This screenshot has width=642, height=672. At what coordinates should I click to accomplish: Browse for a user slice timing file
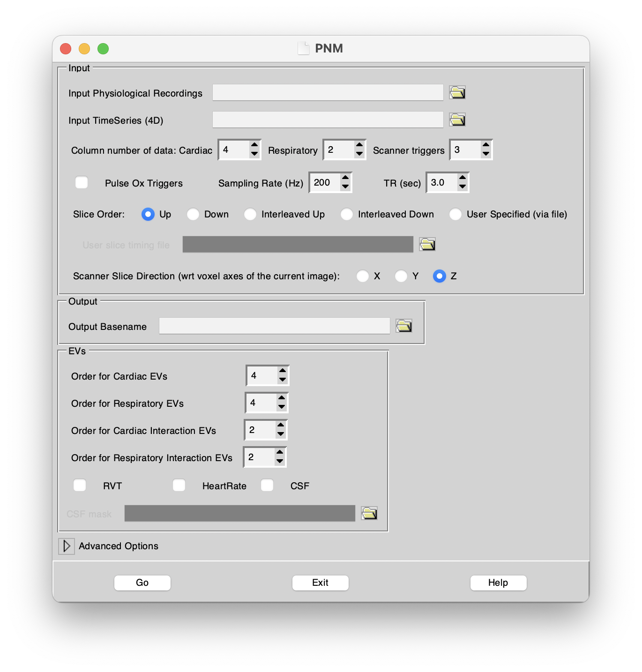[x=427, y=244]
